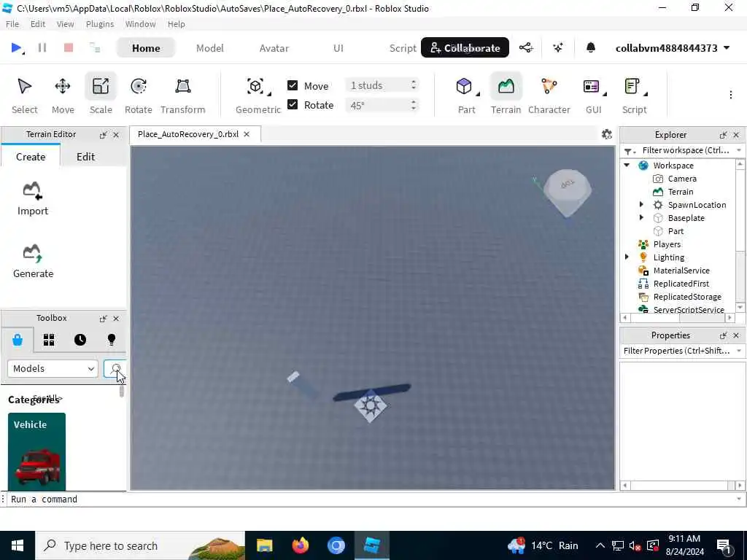Screen dimensions: 747x560
Task: Click the Run a command input bar
Action: coord(371,499)
